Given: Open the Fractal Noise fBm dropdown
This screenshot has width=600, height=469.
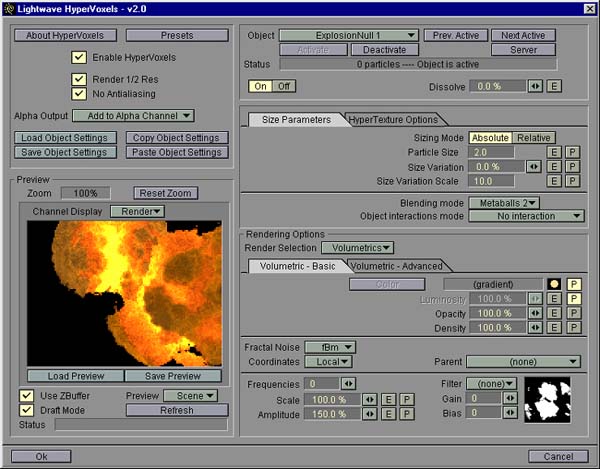Looking at the screenshot, I should [330, 347].
